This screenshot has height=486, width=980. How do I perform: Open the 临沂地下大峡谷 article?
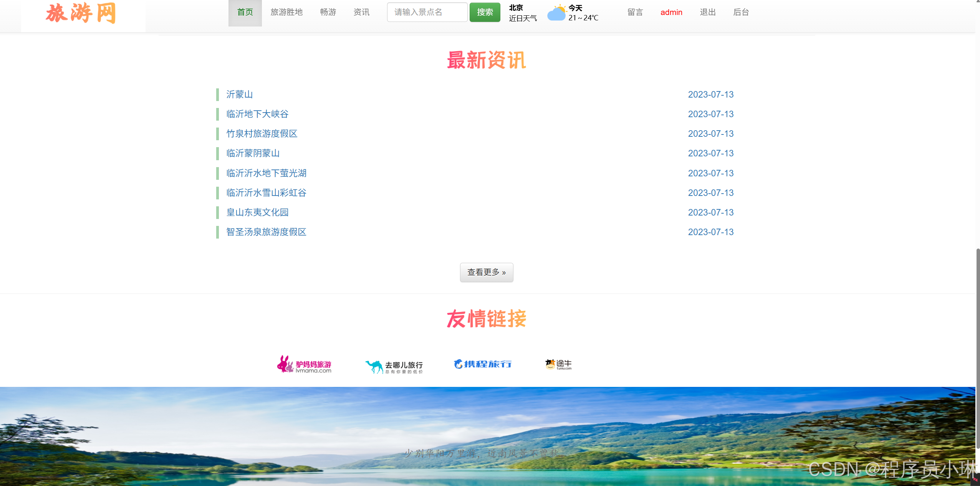pyautogui.click(x=257, y=114)
